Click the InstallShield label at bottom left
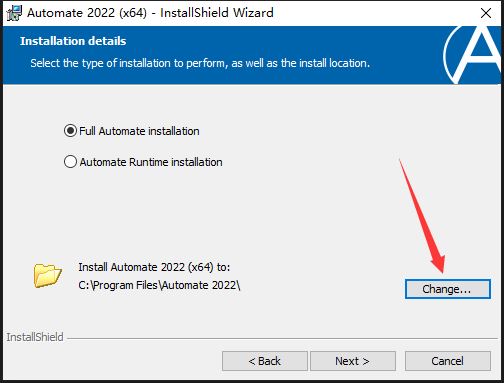The image size is (504, 383). pyautogui.click(x=35, y=337)
